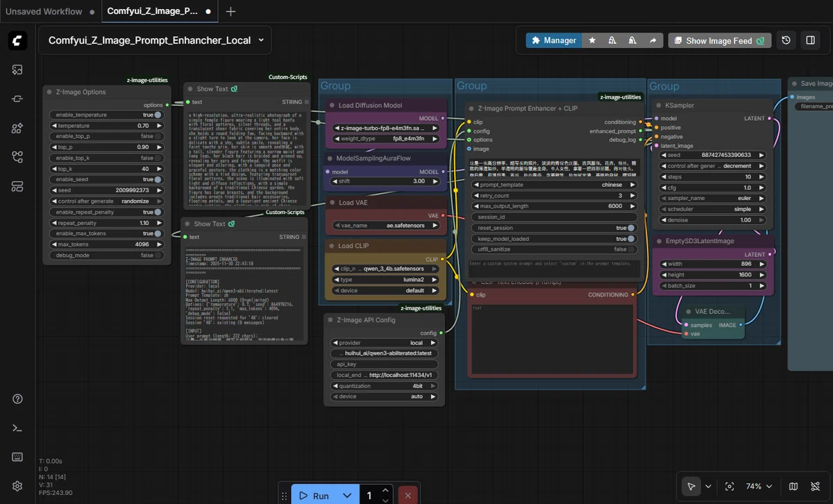
Task: Open the provider local combo
Action: 384,342
